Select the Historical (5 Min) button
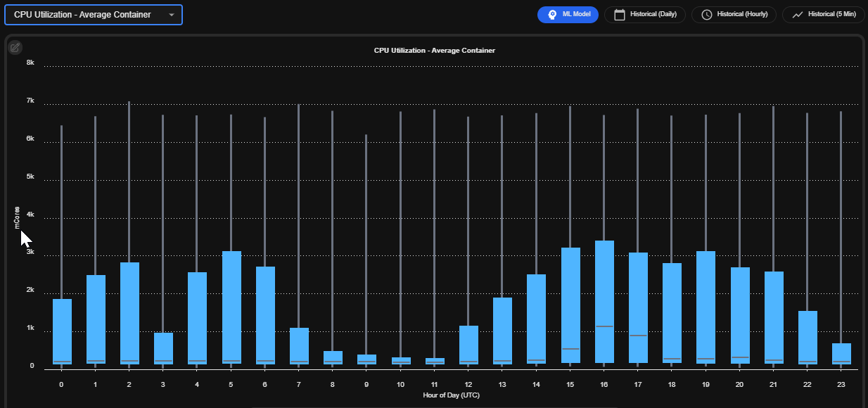This screenshot has height=408, width=868. [824, 15]
